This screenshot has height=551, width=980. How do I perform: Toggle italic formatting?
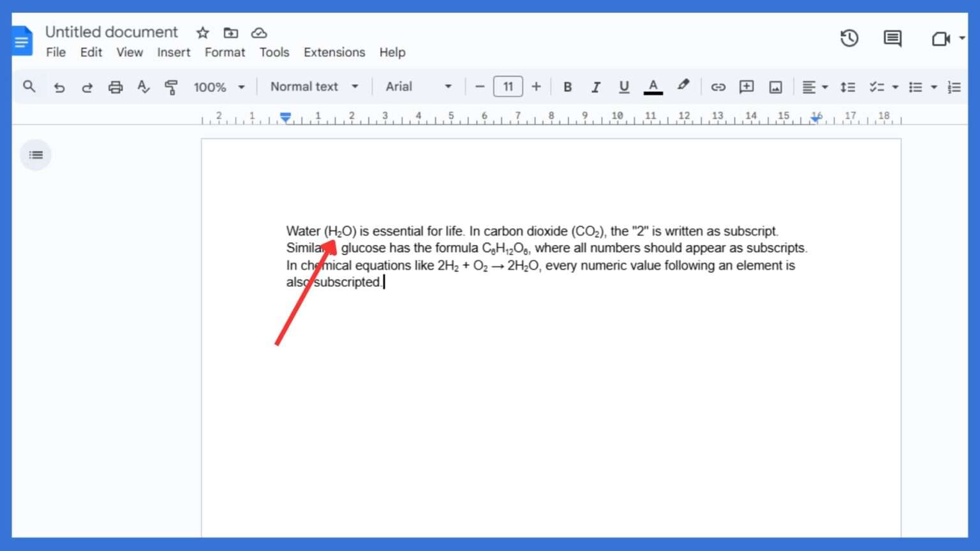595,86
